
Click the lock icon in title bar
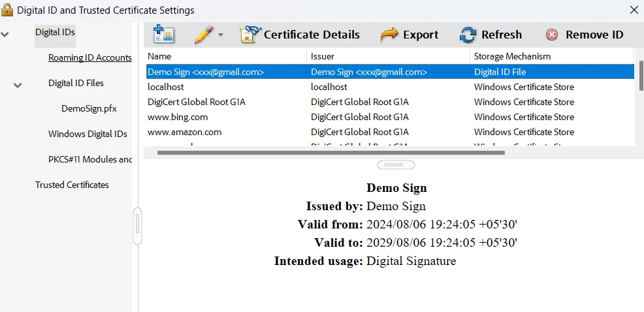pos(7,10)
